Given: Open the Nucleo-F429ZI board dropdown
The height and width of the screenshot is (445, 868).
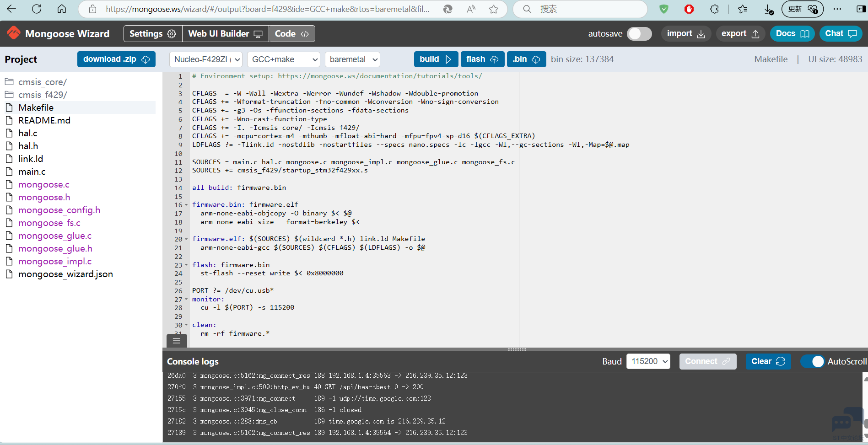Looking at the screenshot, I should pos(205,59).
